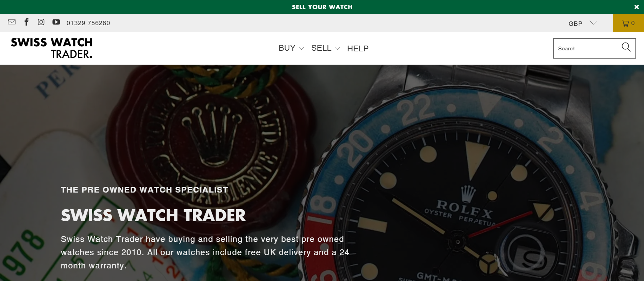Expand the BUY menu chevron
644x281 pixels.
(x=301, y=48)
